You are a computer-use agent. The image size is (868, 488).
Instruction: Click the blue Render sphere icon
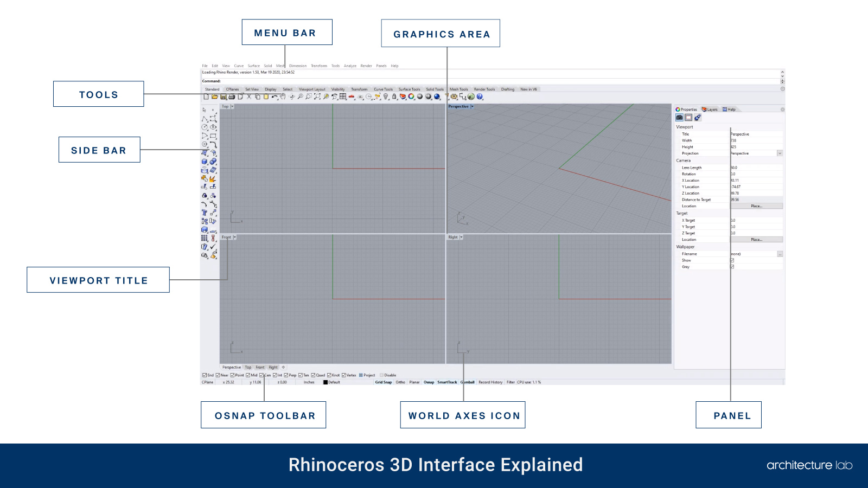coord(436,97)
